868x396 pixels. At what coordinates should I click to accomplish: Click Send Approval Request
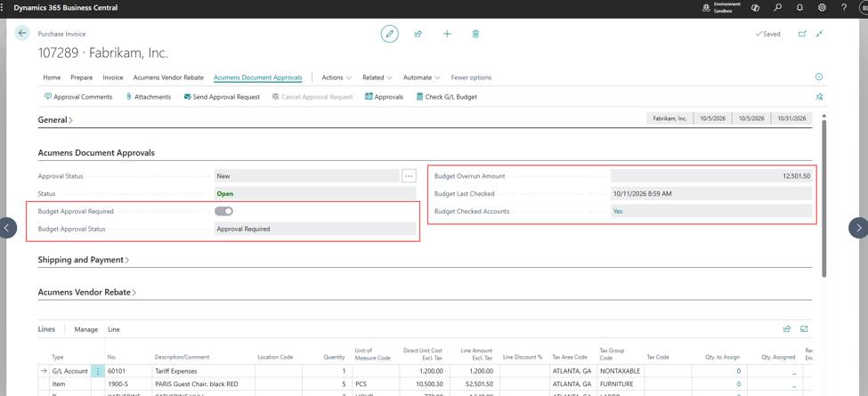(221, 97)
